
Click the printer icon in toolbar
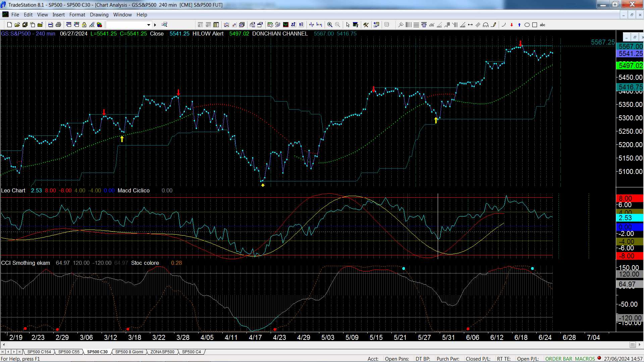click(x=58, y=25)
